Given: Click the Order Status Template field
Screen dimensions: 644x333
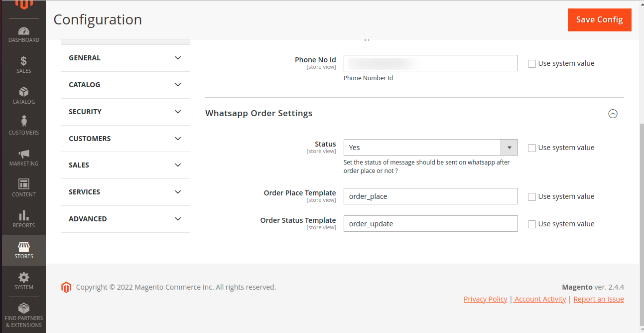Looking at the screenshot, I should pyautogui.click(x=430, y=224).
